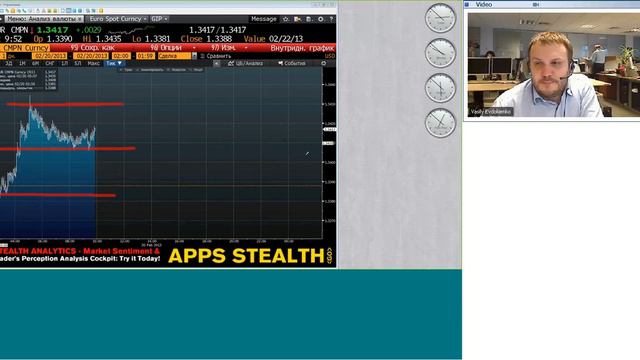This screenshot has width=640, height=360.
Task: Open the Тик interval dropdown
Action: pos(113,63)
